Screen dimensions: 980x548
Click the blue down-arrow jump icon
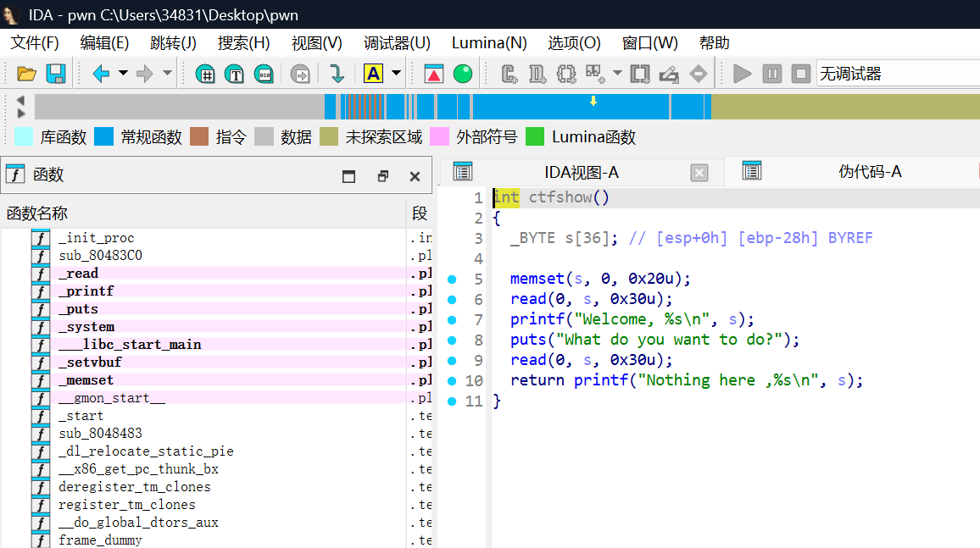pyautogui.click(x=337, y=74)
